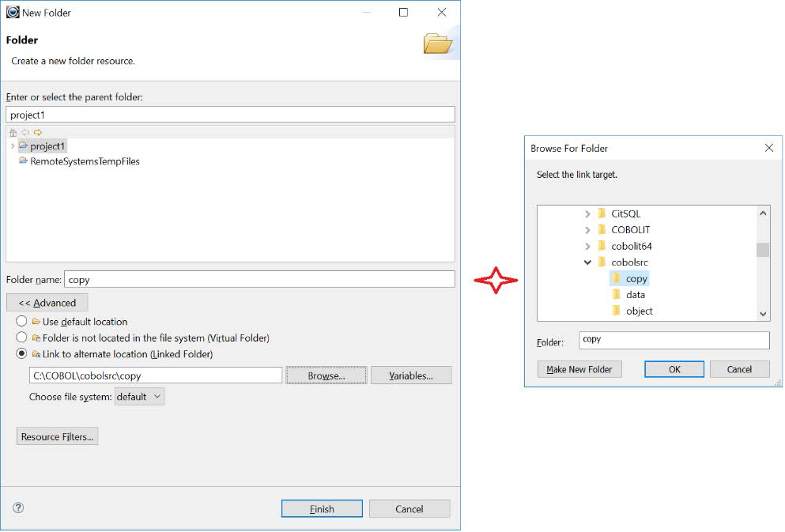Click the forward arrow navigation icon

pos(37,132)
